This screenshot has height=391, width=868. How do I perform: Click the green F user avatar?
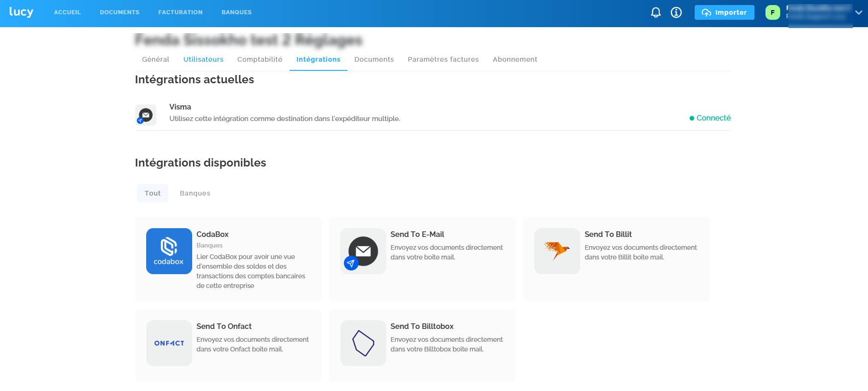pos(772,12)
